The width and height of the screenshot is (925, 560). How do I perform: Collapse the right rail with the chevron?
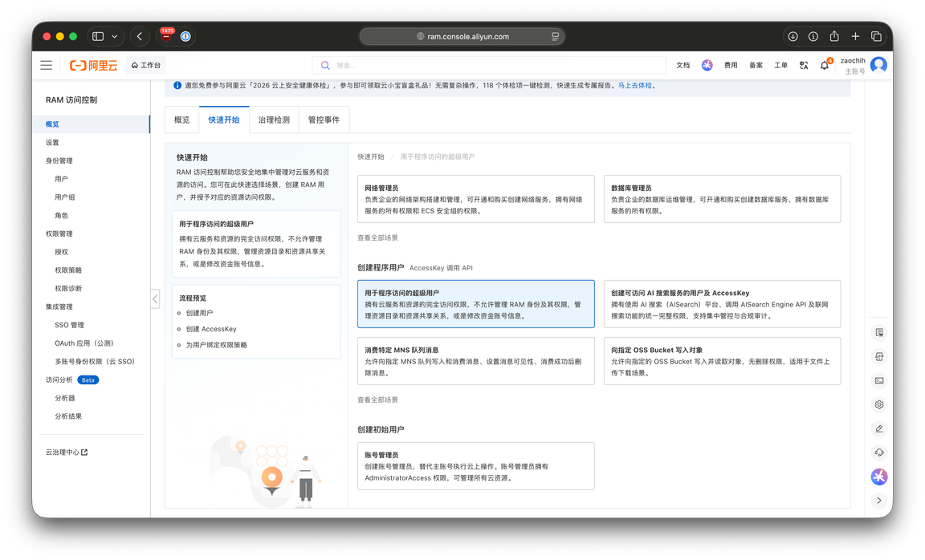point(879,501)
